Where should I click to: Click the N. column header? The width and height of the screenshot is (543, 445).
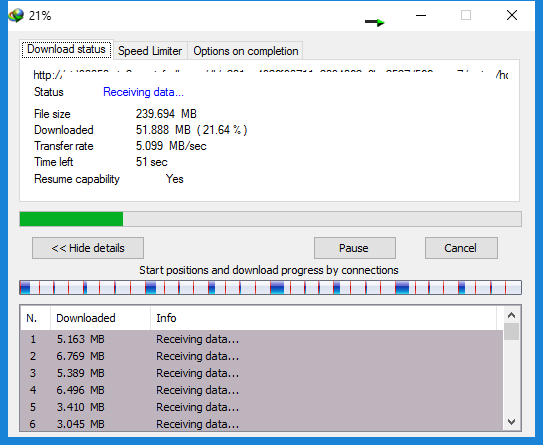point(35,318)
